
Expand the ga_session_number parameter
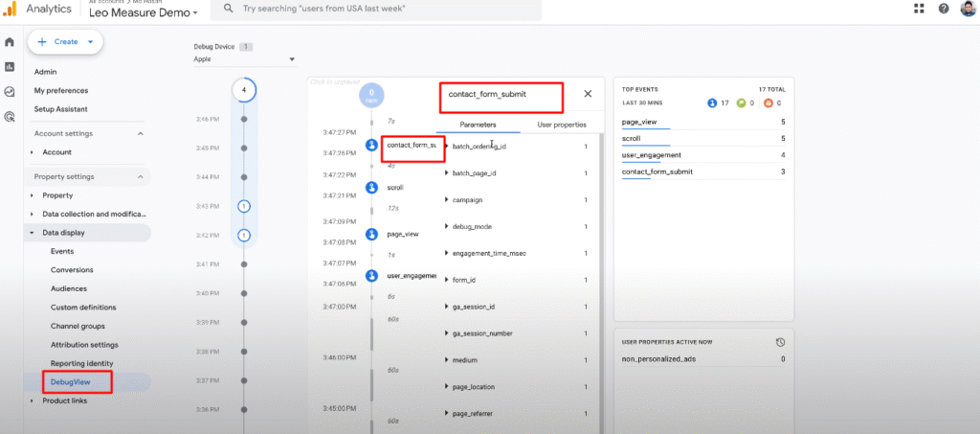446,333
